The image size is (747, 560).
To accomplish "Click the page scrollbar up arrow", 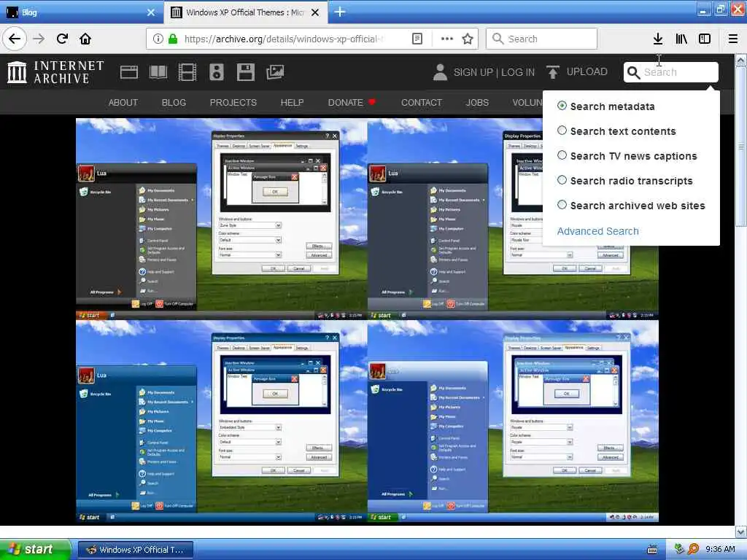I will tap(741, 60).
